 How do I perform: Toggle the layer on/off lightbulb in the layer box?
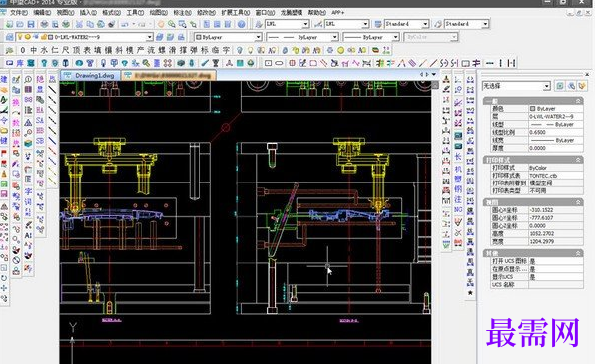pos(20,37)
